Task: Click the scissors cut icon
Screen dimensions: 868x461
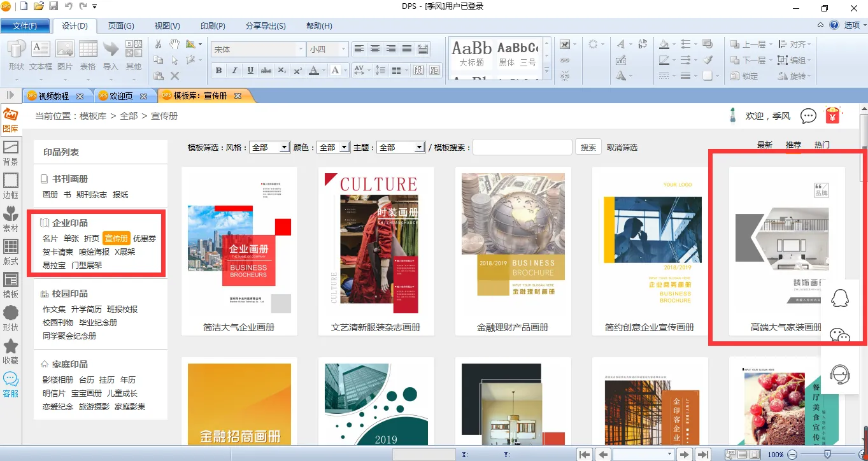Action: [x=159, y=44]
